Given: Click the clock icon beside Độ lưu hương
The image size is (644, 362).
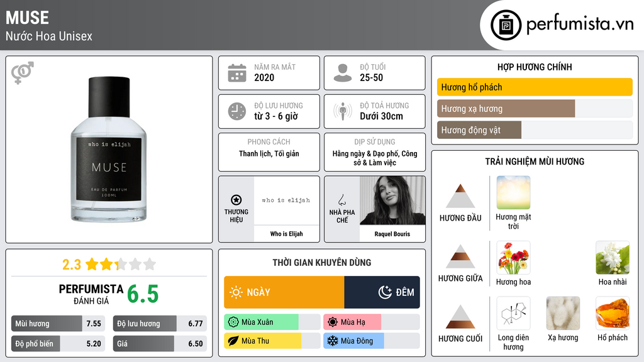Looking at the screenshot, I should [237, 111].
